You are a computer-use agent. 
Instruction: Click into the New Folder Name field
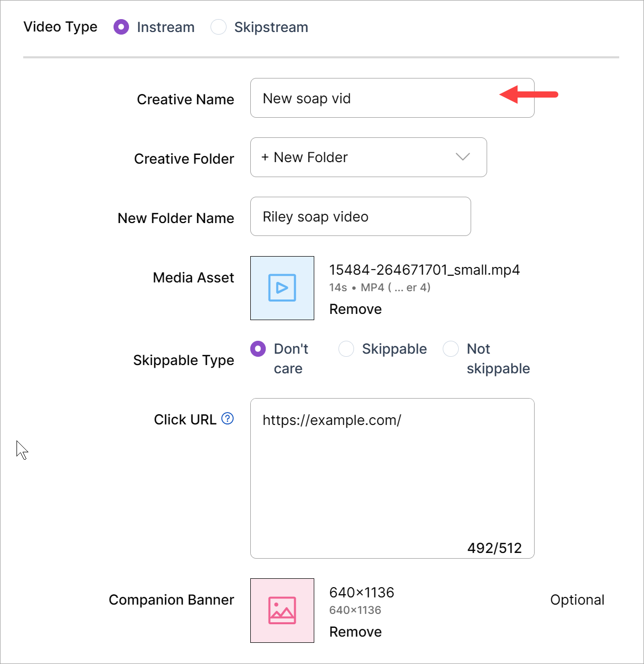[360, 217]
